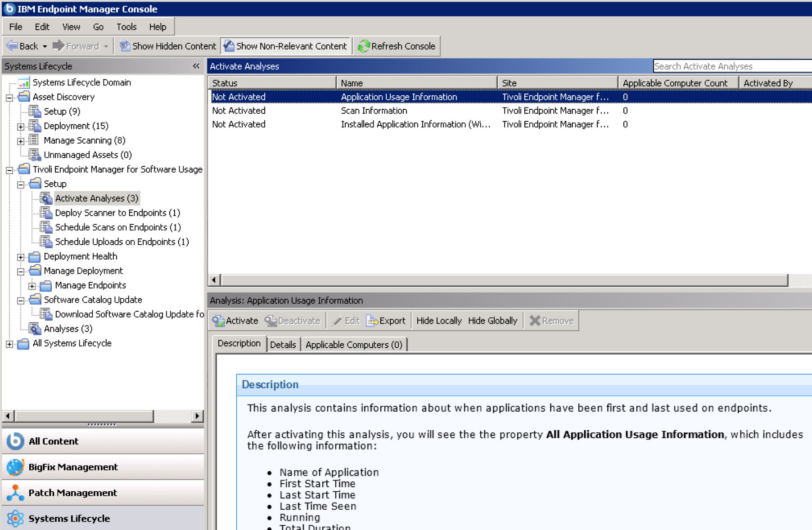Image resolution: width=812 pixels, height=530 pixels.
Task: Click the Hide Globally button
Action: [x=492, y=321]
